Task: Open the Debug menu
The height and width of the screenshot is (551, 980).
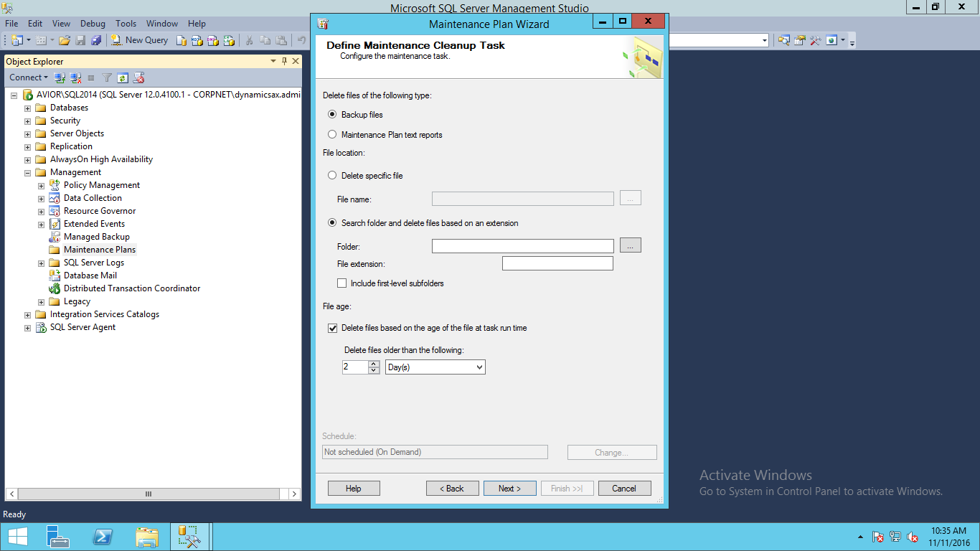Action: point(93,24)
